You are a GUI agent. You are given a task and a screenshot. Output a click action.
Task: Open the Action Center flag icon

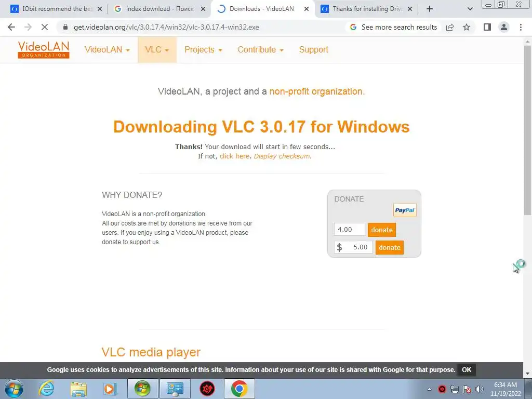467,389
